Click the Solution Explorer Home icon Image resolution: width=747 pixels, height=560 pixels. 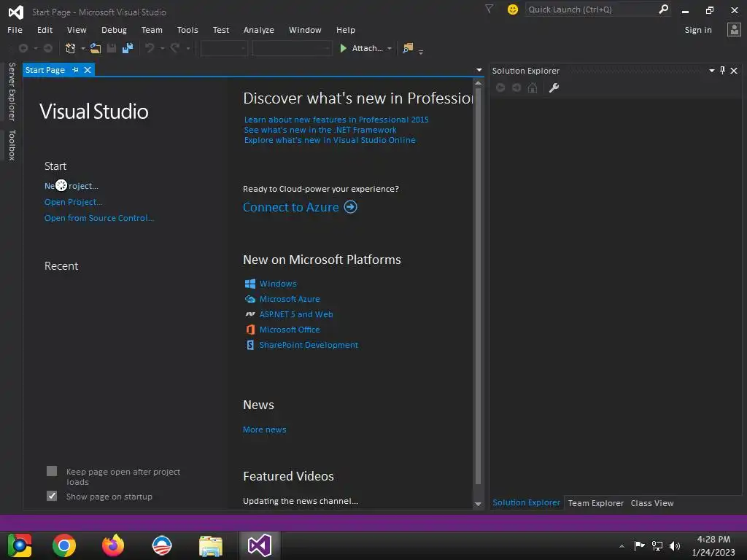pos(533,87)
